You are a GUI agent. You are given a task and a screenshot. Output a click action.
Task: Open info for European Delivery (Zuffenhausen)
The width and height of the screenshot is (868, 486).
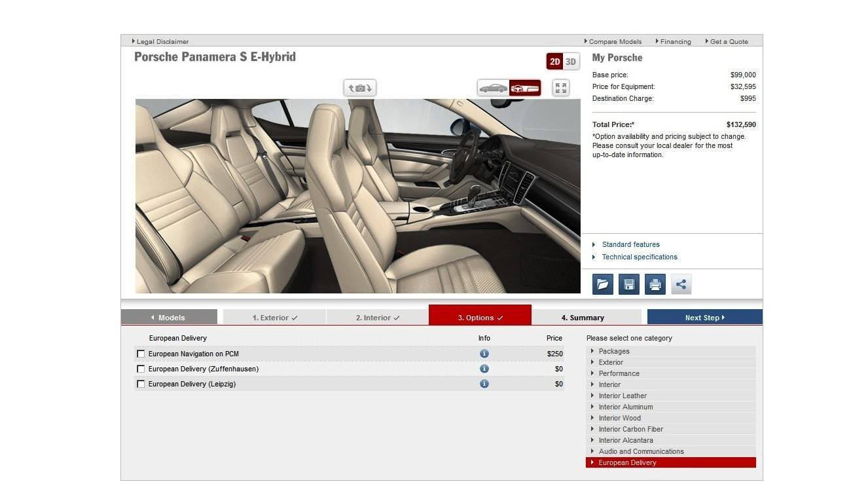(484, 369)
